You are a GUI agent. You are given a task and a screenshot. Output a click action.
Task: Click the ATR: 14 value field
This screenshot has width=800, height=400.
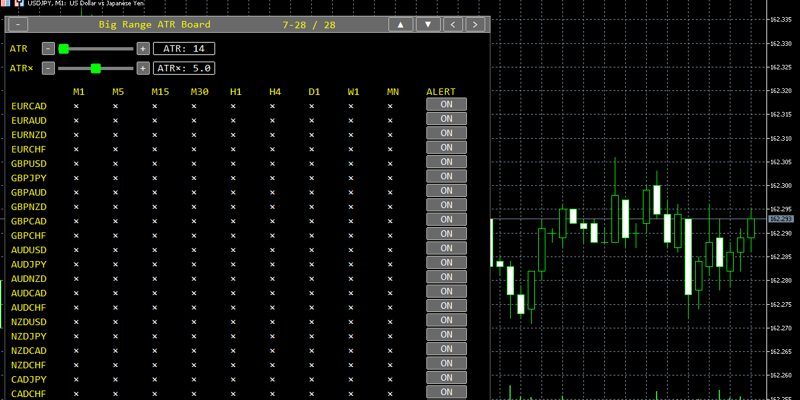[x=184, y=49]
